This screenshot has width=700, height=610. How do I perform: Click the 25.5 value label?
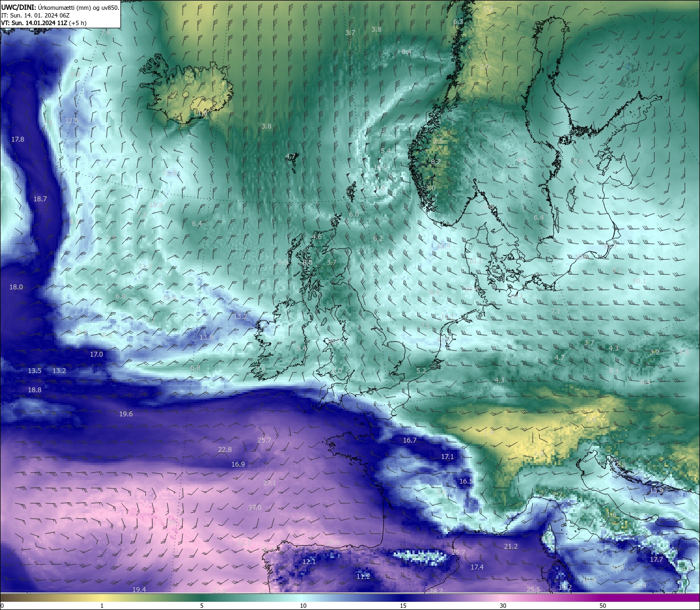(x=533, y=590)
